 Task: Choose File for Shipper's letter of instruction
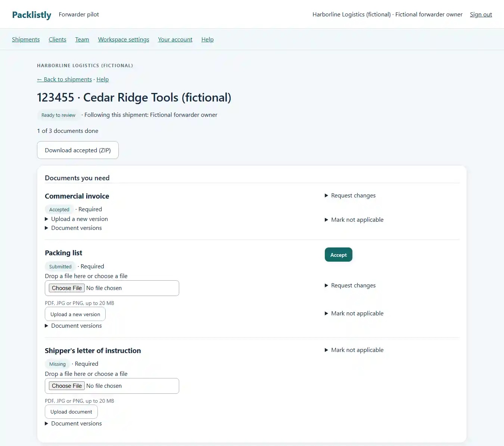[67, 386]
